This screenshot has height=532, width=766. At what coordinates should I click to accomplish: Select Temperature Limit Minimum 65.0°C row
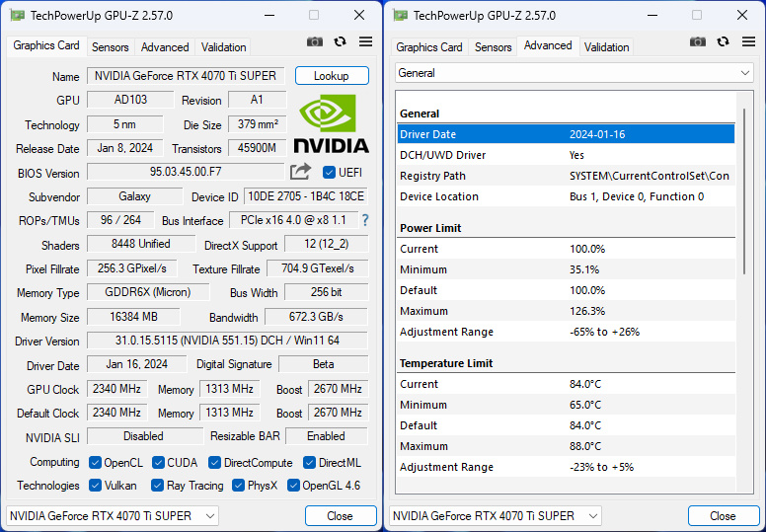point(566,405)
